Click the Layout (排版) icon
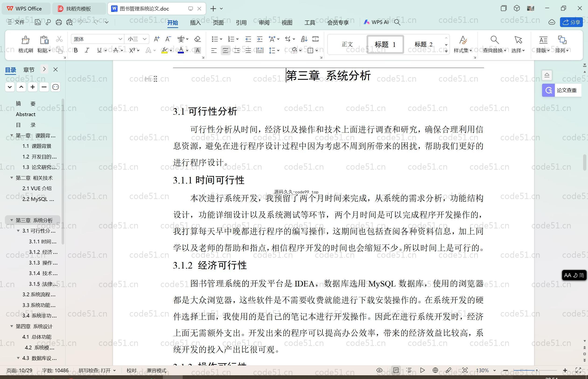 coord(543,40)
